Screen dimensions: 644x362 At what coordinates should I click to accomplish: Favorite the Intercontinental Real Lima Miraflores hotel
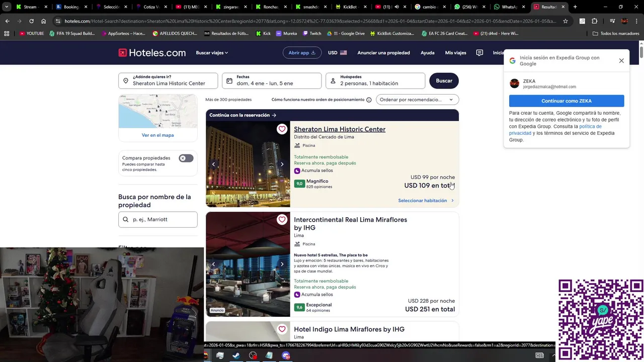coord(282,220)
